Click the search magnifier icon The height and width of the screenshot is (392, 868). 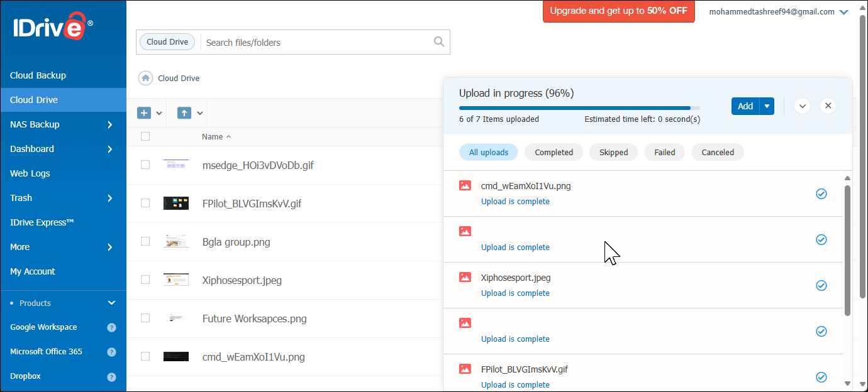(x=439, y=42)
